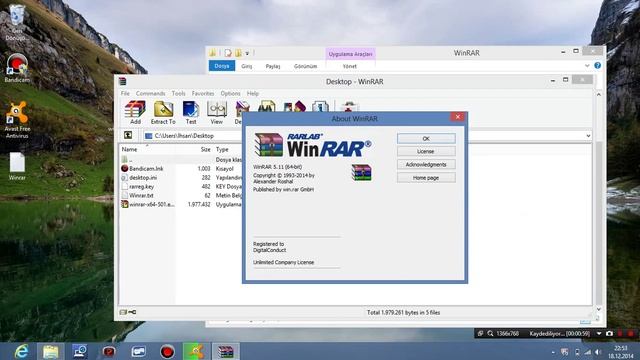
Task: Click the Bandicam record icon on taskbar
Action: 167,351
